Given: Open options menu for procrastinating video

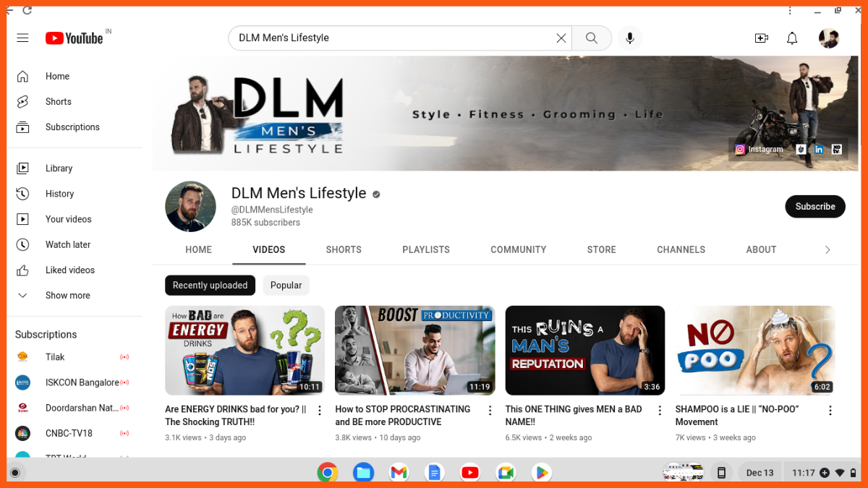Looking at the screenshot, I should coord(490,411).
